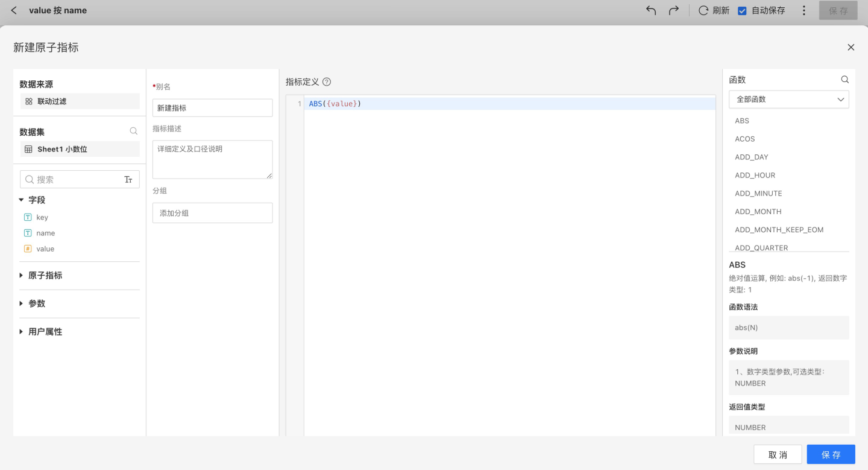Viewport: 868px width, 470px height.
Task: Collapse the 字段 section
Action: tap(22, 200)
